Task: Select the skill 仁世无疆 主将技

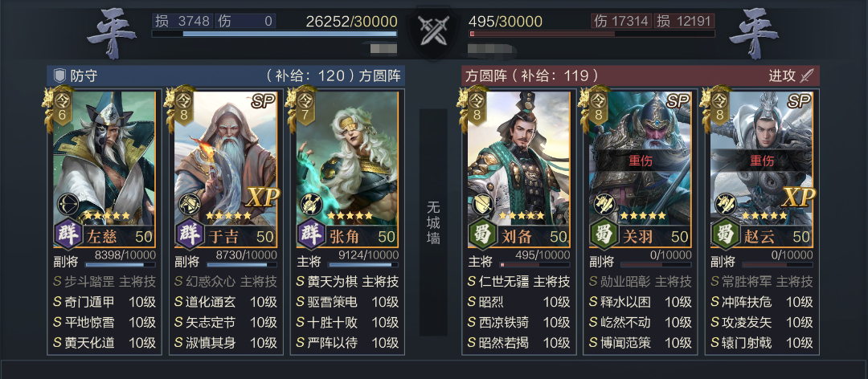Action: (518, 282)
